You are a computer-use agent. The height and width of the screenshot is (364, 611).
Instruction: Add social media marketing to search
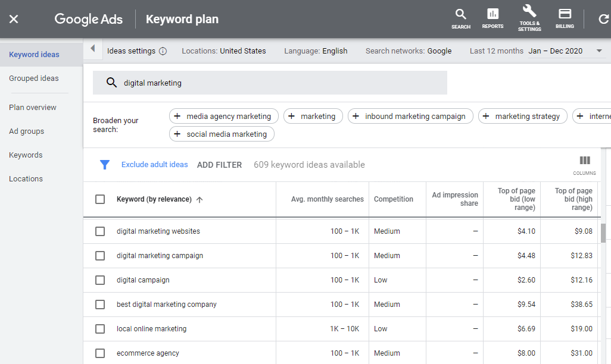click(222, 134)
